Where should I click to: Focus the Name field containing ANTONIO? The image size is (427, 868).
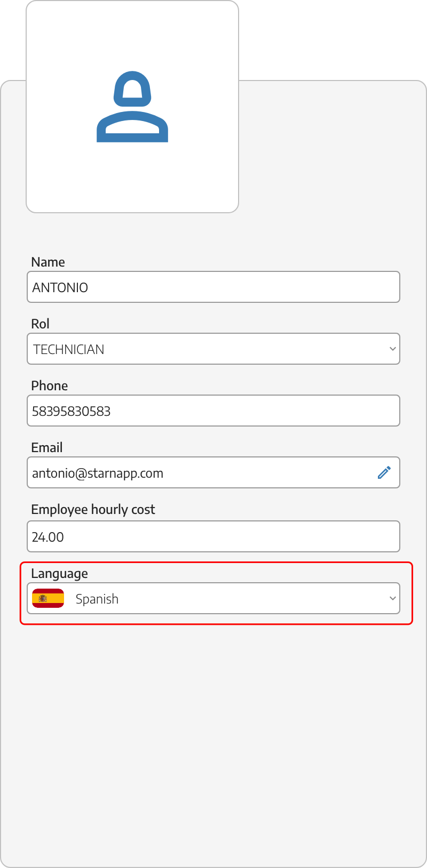213,287
